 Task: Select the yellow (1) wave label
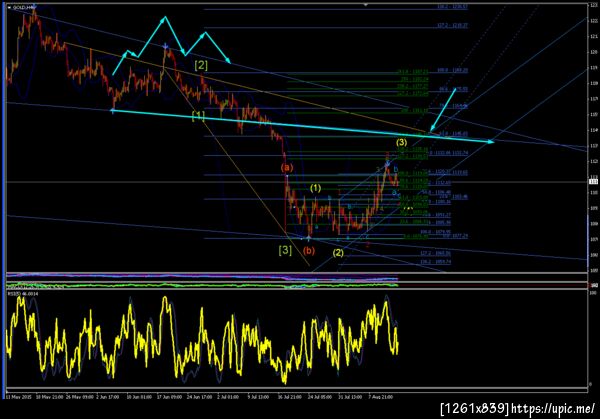[x=315, y=188]
